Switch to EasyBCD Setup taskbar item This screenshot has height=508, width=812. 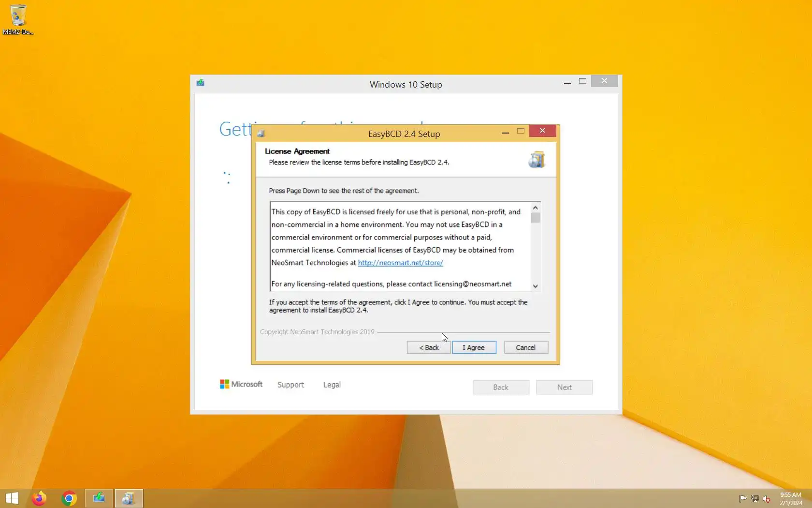coord(129,498)
